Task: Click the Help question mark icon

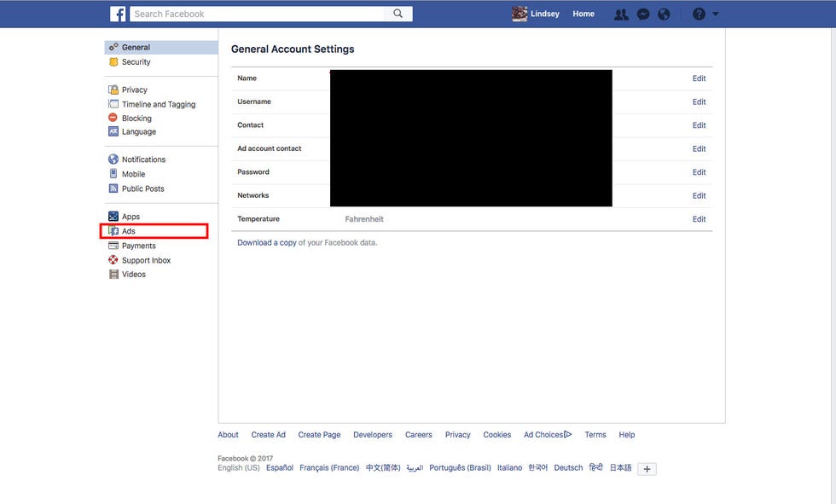Action: 699,14
